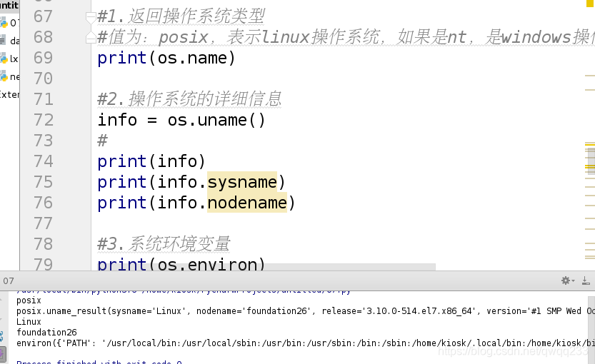Click line number 78 in the gutter
595x364 pixels.
click(43, 244)
